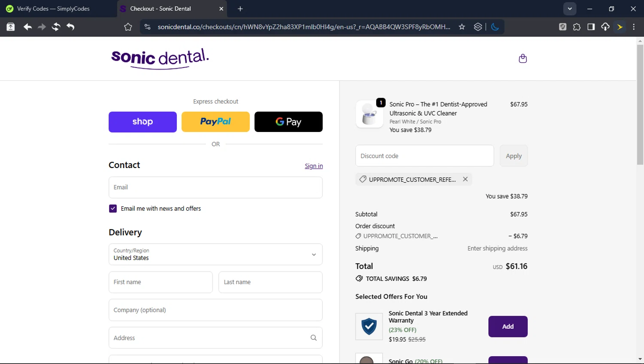Image resolution: width=644 pixels, height=364 pixels.
Task: Check out with PayPal
Action: click(216, 122)
